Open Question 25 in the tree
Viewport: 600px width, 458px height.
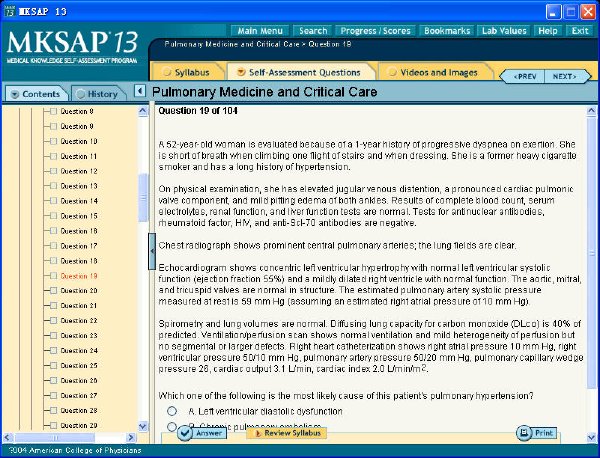point(79,365)
